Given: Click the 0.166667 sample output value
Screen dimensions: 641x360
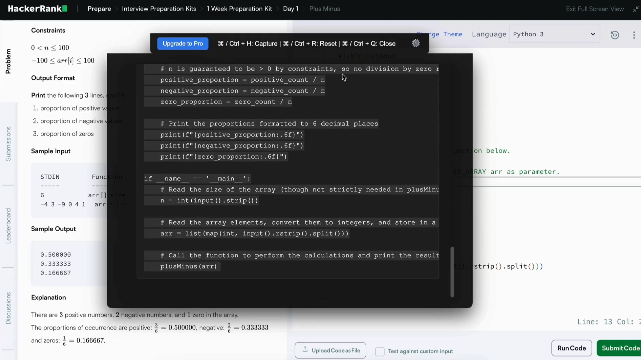Looking at the screenshot, I should pyautogui.click(x=56, y=273).
